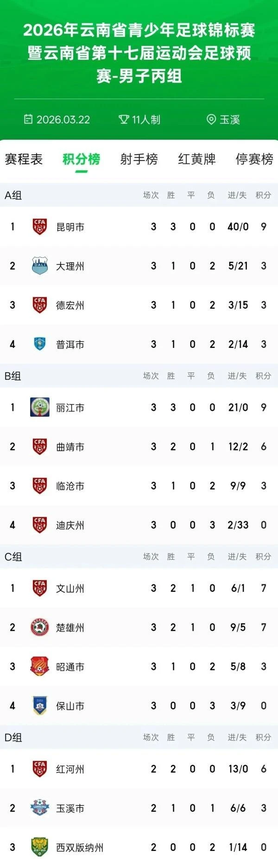
Task: Tap the trophy icon next to 11人制
Action: pyautogui.click(x=124, y=119)
